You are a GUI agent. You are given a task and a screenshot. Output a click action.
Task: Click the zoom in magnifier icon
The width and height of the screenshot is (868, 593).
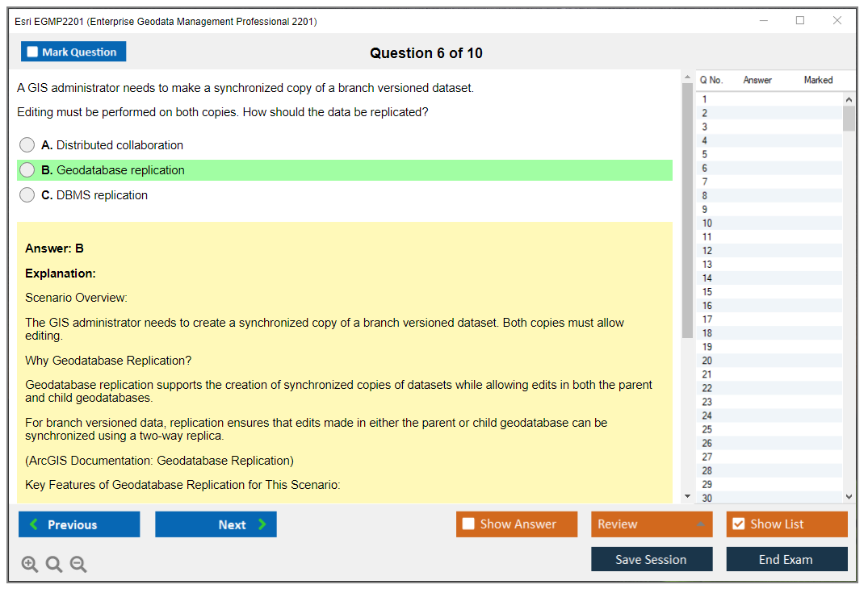click(x=29, y=564)
